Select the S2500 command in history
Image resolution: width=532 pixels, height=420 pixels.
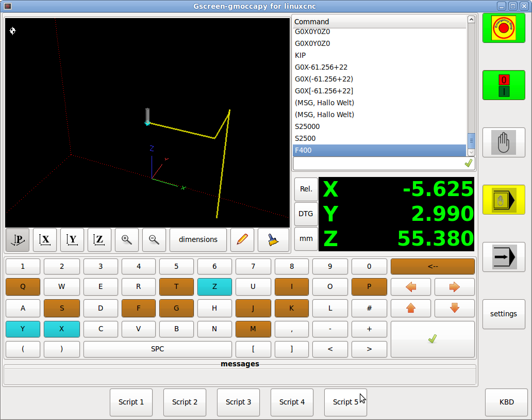pos(379,138)
